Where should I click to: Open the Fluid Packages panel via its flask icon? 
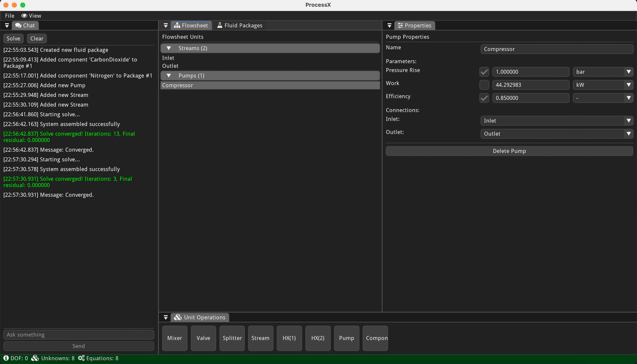(x=219, y=25)
